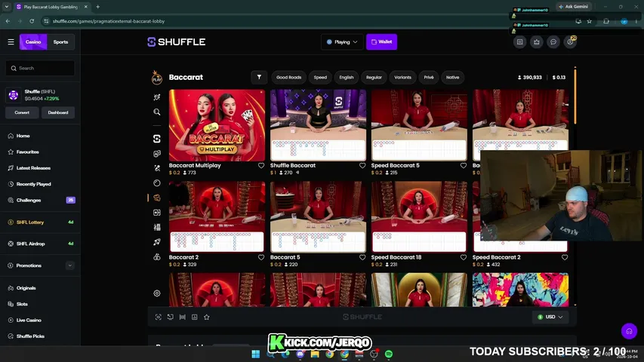The width and height of the screenshot is (644, 362).
Task: Select the Regular filter chip
Action: [374, 77]
